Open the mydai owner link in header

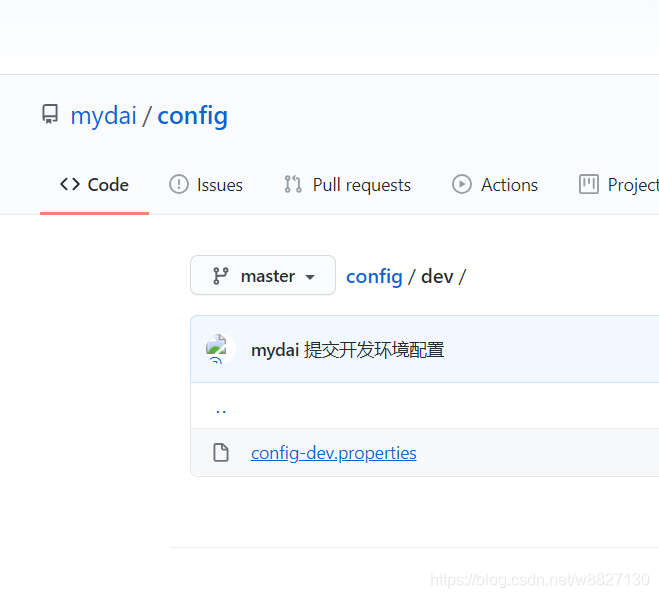click(103, 116)
